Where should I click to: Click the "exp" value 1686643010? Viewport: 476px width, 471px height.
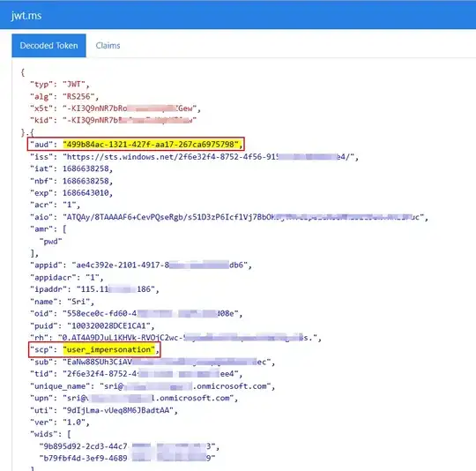coord(86,193)
